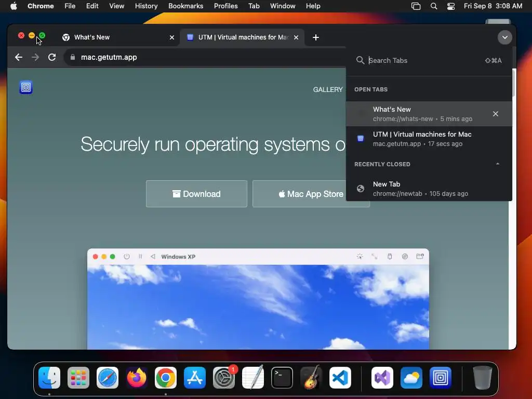Select the What's New entry in open tabs
This screenshot has width=532, height=399.
[x=429, y=114]
